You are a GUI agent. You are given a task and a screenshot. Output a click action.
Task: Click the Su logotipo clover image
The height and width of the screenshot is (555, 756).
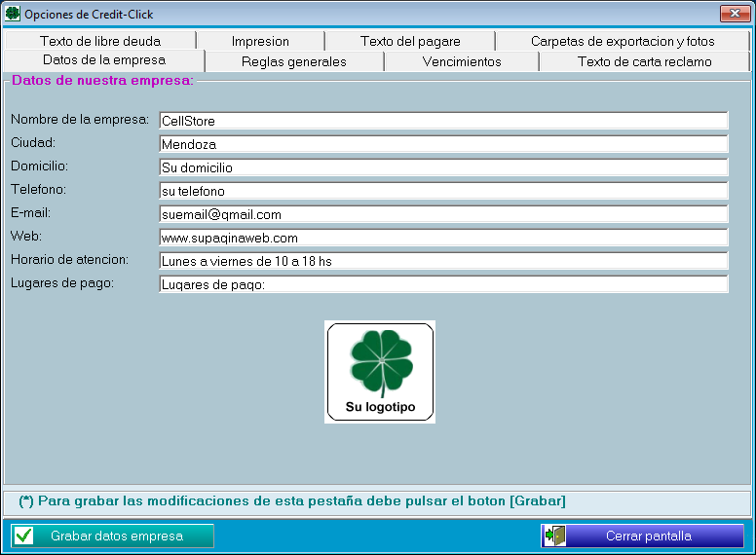[380, 371]
